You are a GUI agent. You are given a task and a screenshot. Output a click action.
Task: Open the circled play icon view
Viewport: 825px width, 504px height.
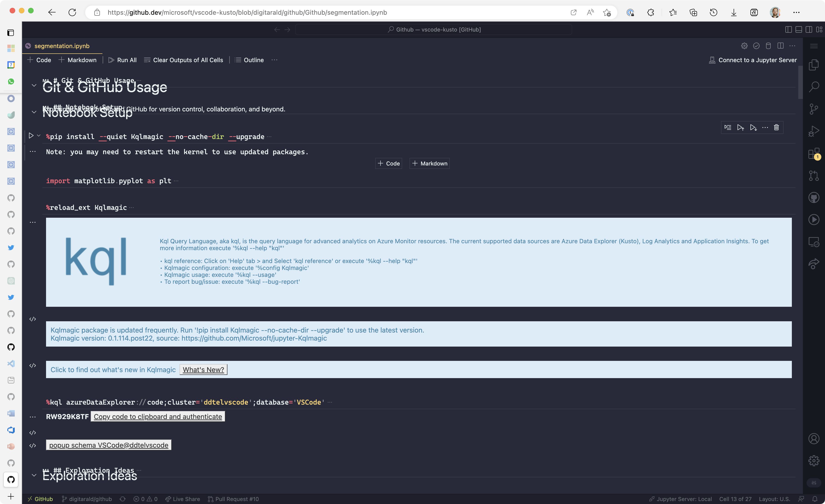(814, 220)
